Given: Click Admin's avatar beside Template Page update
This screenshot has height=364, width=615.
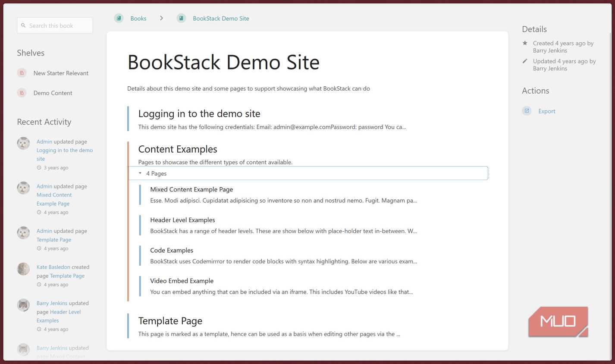Looking at the screenshot, I should (x=23, y=232).
